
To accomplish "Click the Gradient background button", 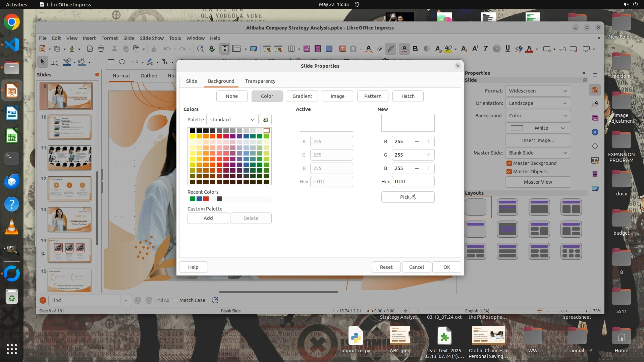I will tap(302, 96).
